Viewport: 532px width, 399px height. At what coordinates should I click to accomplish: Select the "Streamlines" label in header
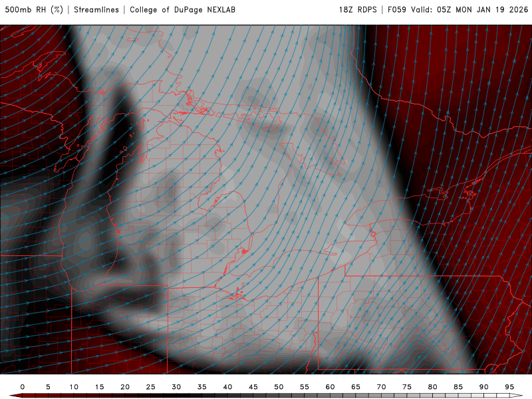96,10
